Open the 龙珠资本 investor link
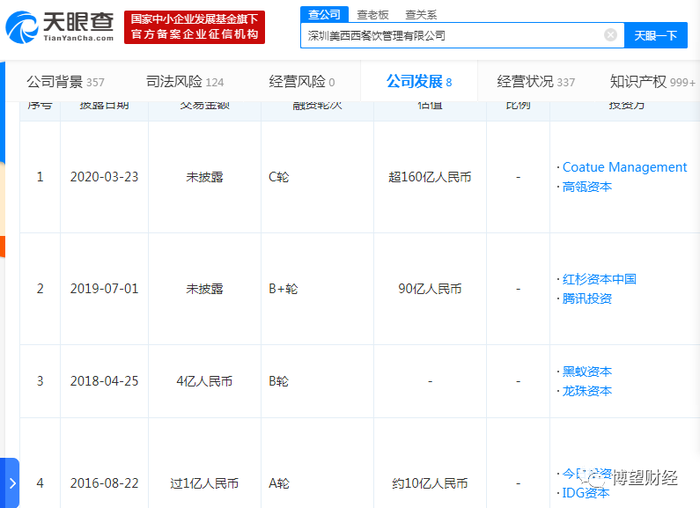Screen dimensions: 700x508 587,391
